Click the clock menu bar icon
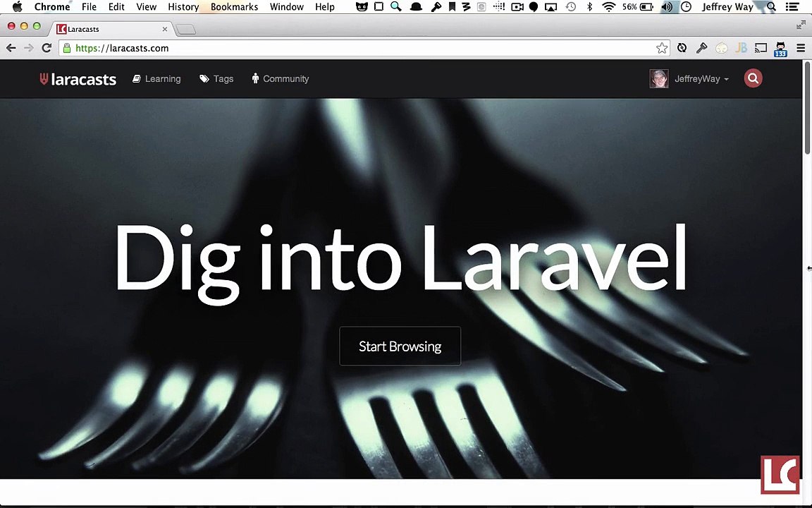Viewport: 812px width, 508px height. pos(686,7)
